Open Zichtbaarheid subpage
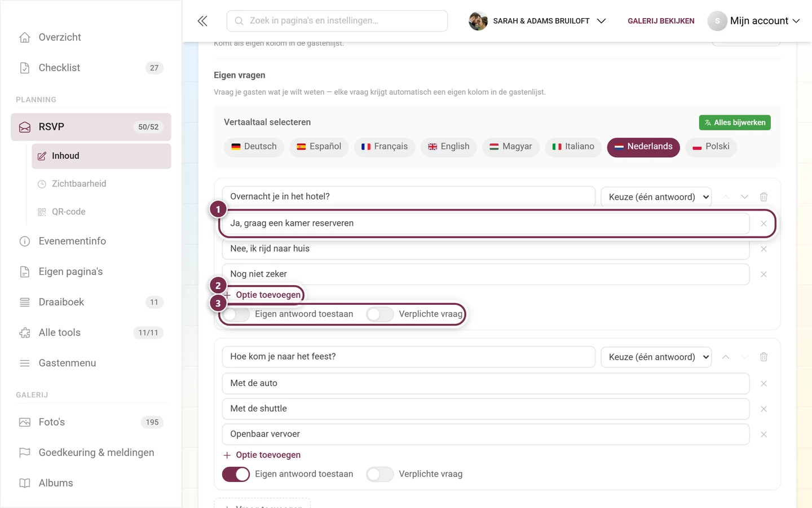This screenshot has height=508, width=812. click(x=101, y=183)
